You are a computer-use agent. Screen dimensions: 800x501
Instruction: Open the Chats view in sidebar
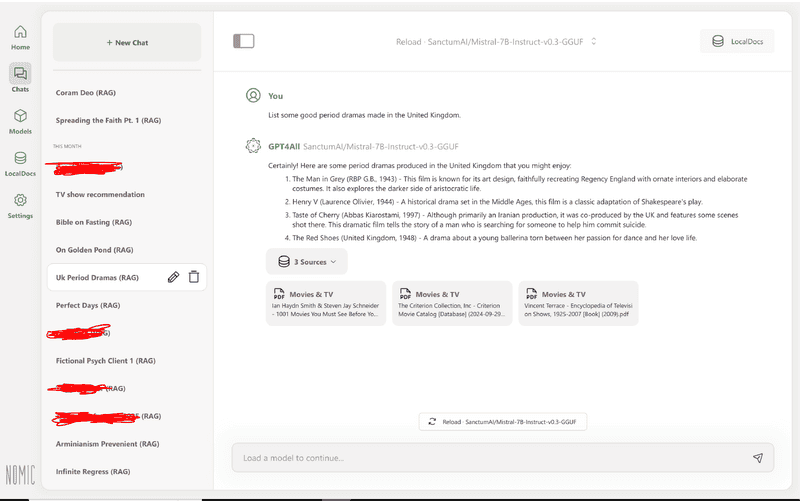tap(20, 78)
